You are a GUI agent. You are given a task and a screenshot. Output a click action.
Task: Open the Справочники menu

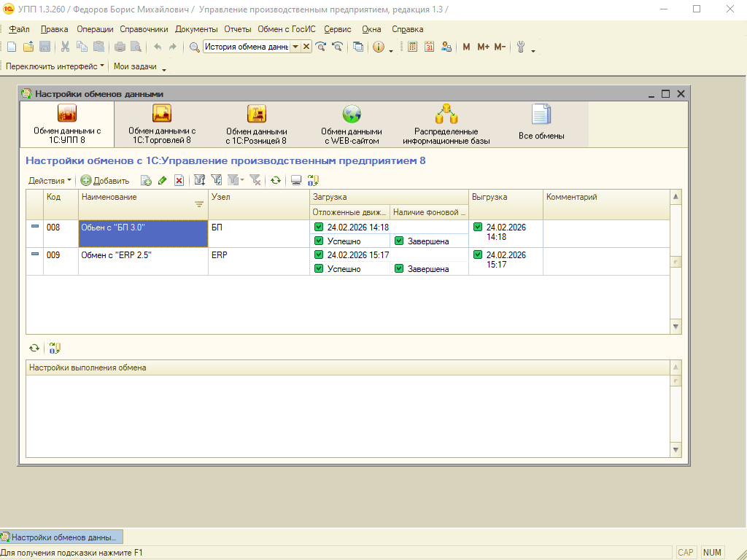(144, 29)
